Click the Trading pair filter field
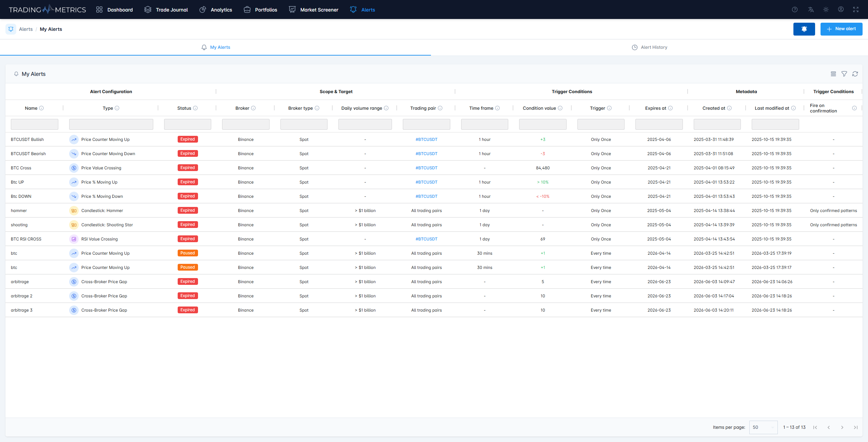 tap(427, 124)
